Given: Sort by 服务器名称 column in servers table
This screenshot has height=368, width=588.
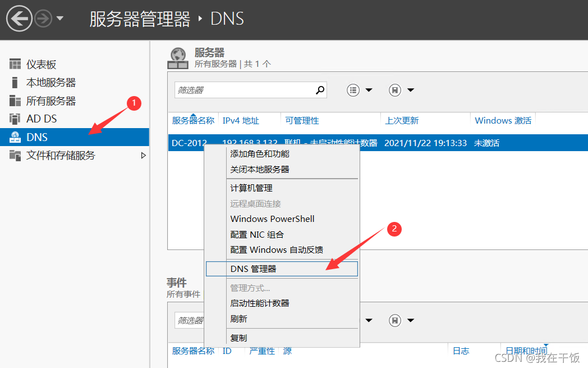Looking at the screenshot, I should pyautogui.click(x=193, y=121).
